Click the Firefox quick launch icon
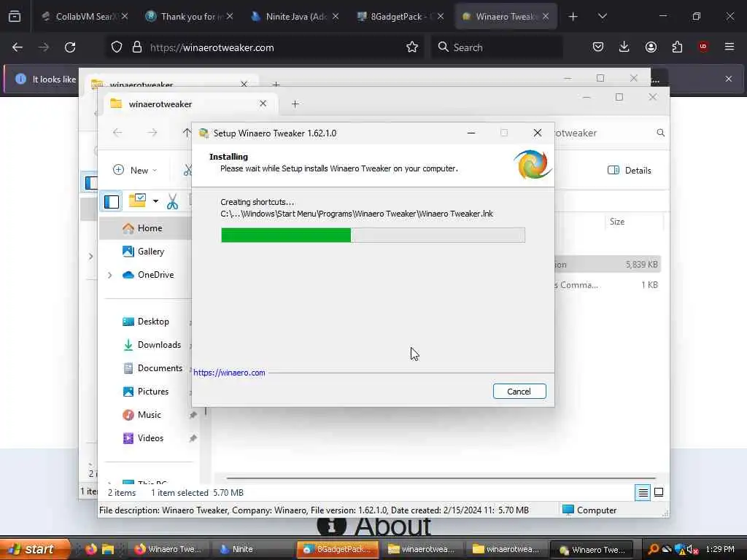Image resolution: width=747 pixels, height=560 pixels. 90,549
